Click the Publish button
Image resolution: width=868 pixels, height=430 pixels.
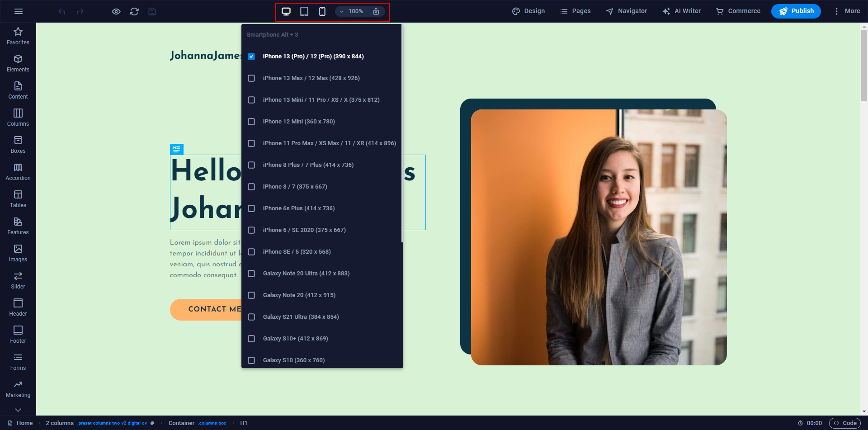tap(796, 11)
